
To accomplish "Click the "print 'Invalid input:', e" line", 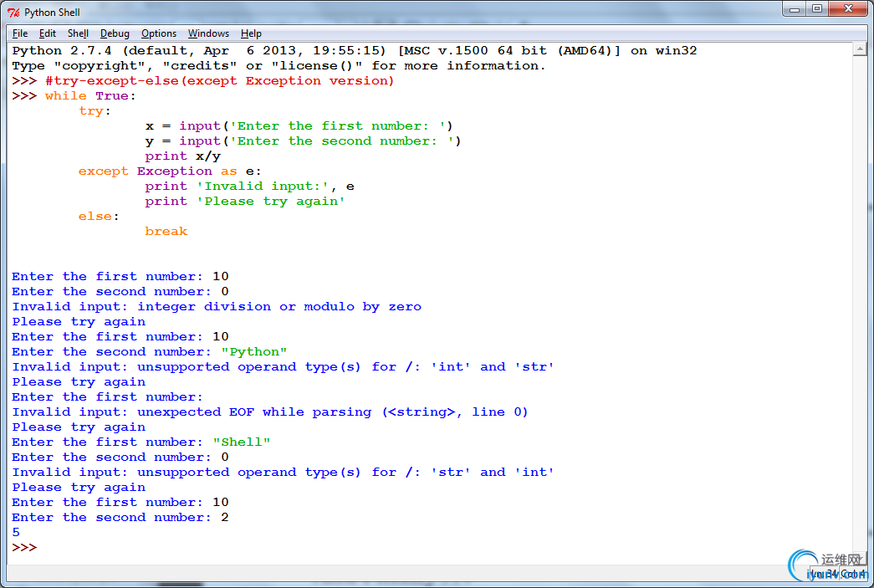I will (250, 187).
